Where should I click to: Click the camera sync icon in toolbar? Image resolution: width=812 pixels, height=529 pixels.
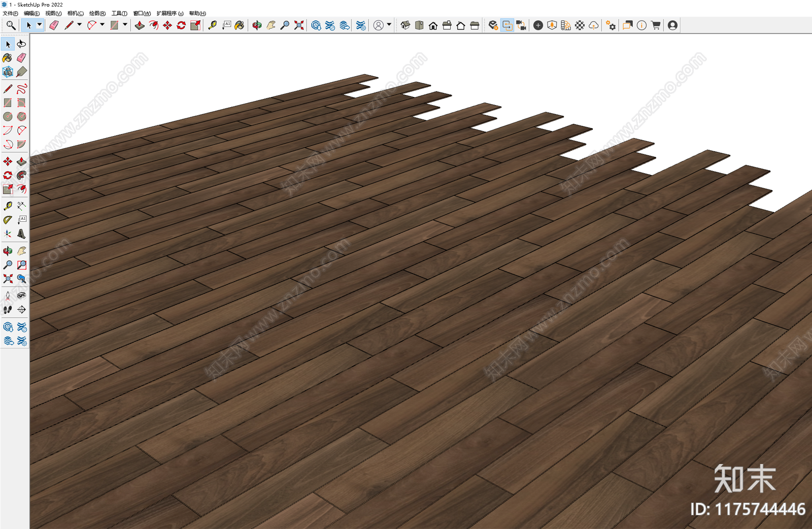521,25
